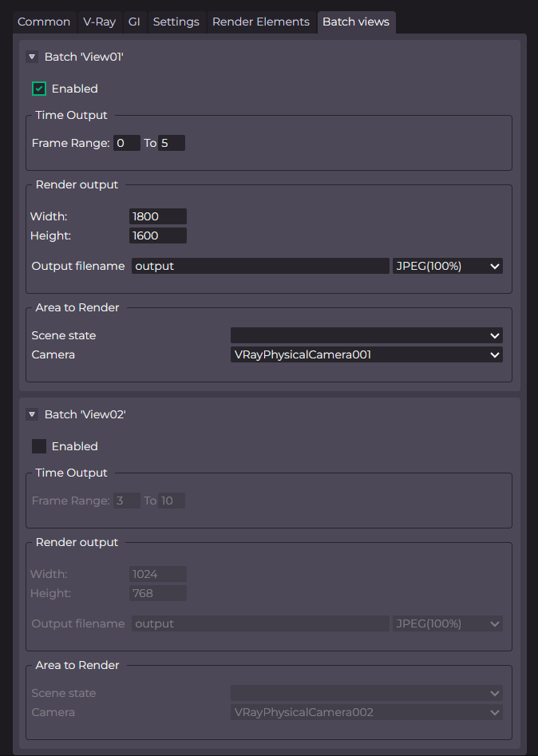Open the VRayPhysicalCamera002 camera dropdown

point(366,713)
